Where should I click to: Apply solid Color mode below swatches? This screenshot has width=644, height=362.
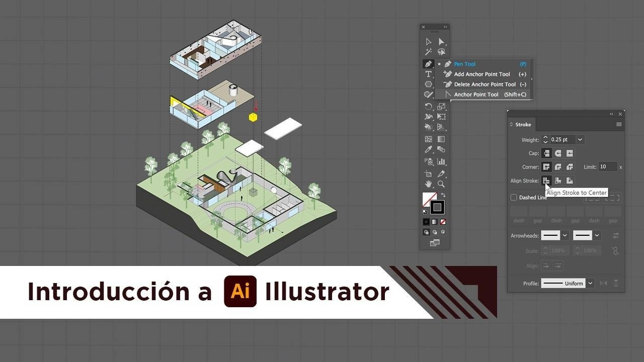click(x=426, y=222)
